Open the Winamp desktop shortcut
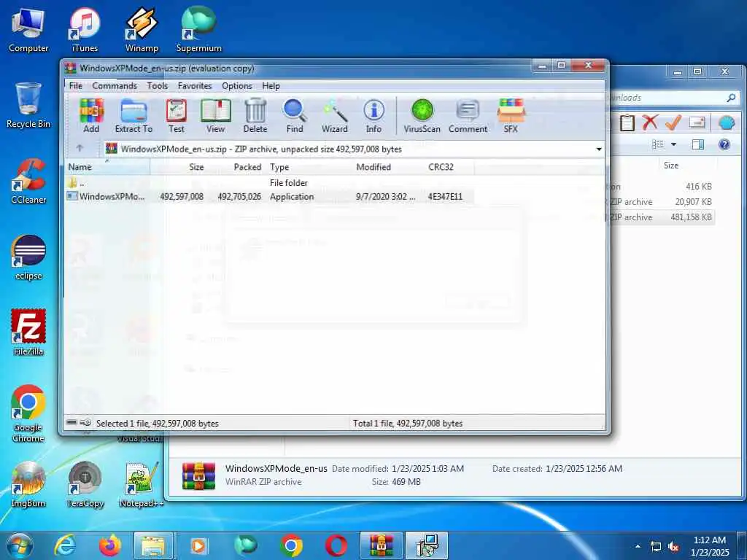This screenshot has height=560, width=747. click(142, 31)
